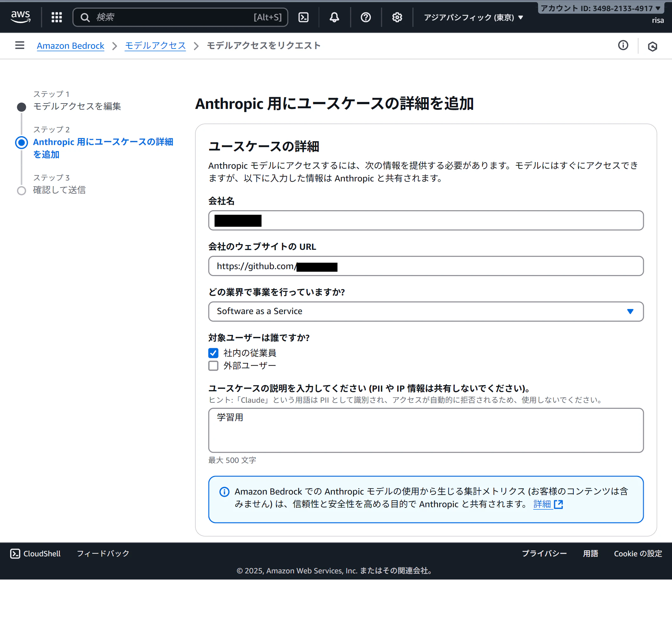Viewport: 672px width, 631px height.
Task: Open the settings gear in header
Action: pos(397,17)
